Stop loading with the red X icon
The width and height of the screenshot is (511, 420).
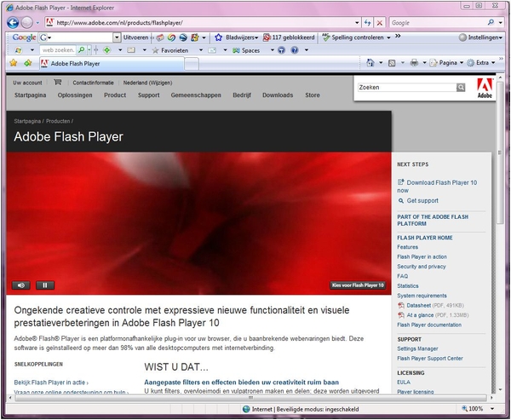379,23
